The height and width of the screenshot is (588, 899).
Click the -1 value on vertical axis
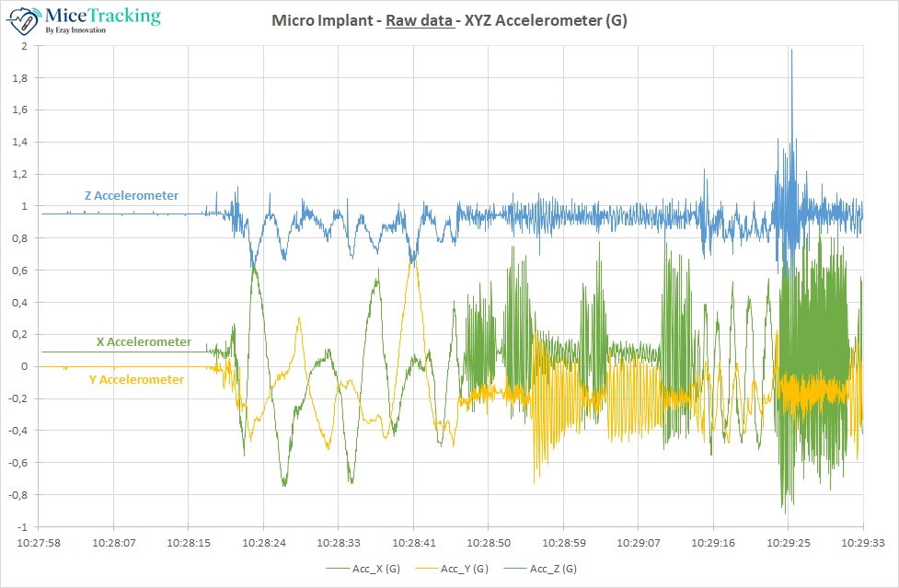tap(22, 526)
